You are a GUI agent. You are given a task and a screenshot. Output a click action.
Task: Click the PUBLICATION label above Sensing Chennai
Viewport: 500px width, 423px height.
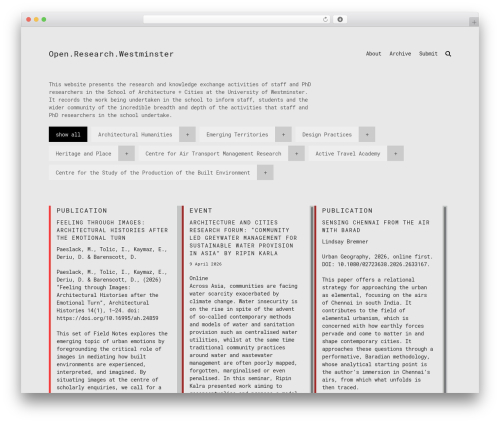pos(347,210)
